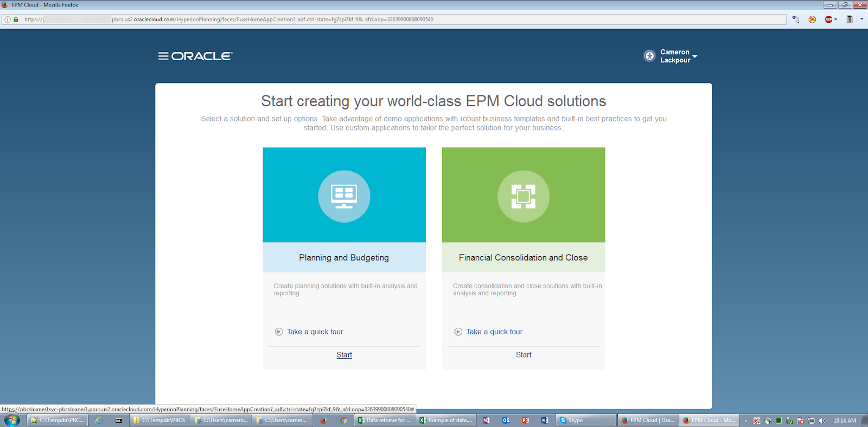This screenshot has height=427, width=868.
Task: Click the green square tray icon
Action: coord(778,420)
